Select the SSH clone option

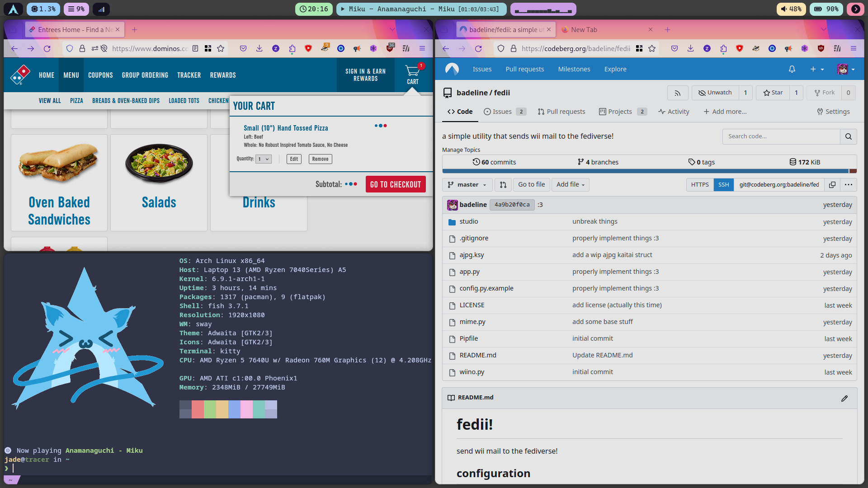(x=723, y=184)
